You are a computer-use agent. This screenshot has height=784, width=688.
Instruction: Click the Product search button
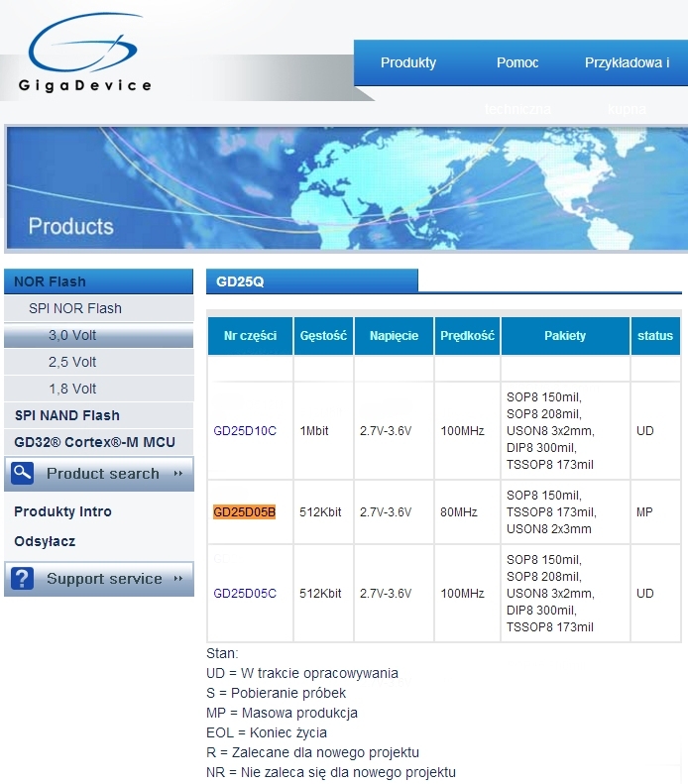click(x=98, y=473)
